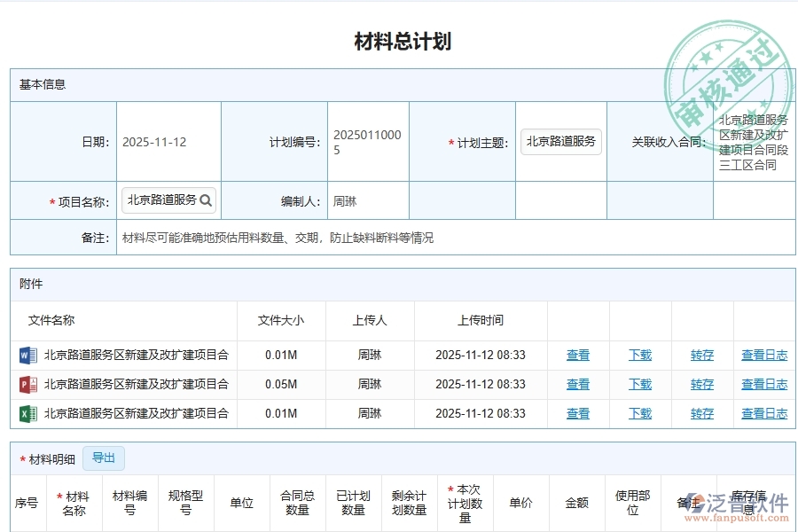798x532 pixels.
Task: Click 查看日志 on the third attachment row
Action: [x=764, y=413]
